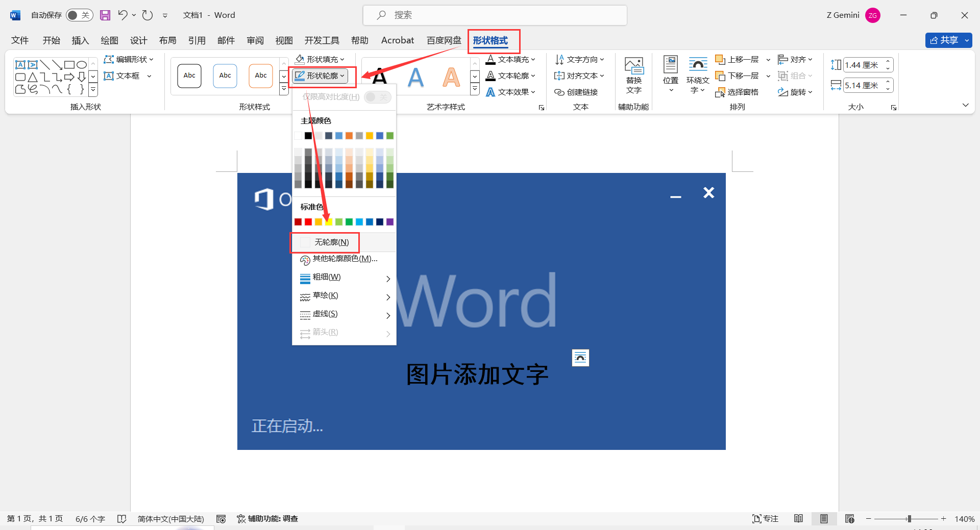Enable 专注 (Focus) mode in status bar
The width and height of the screenshot is (980, 530).
point(765,518)
